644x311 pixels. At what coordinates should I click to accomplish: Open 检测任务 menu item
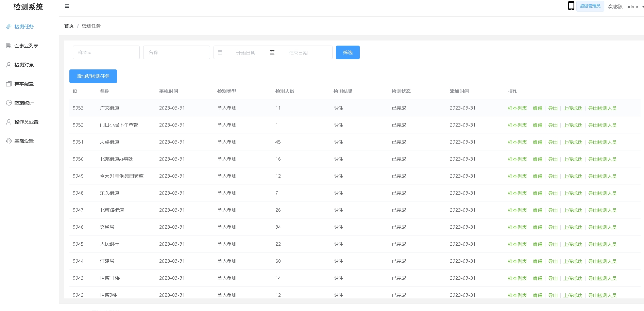(29, 27)
